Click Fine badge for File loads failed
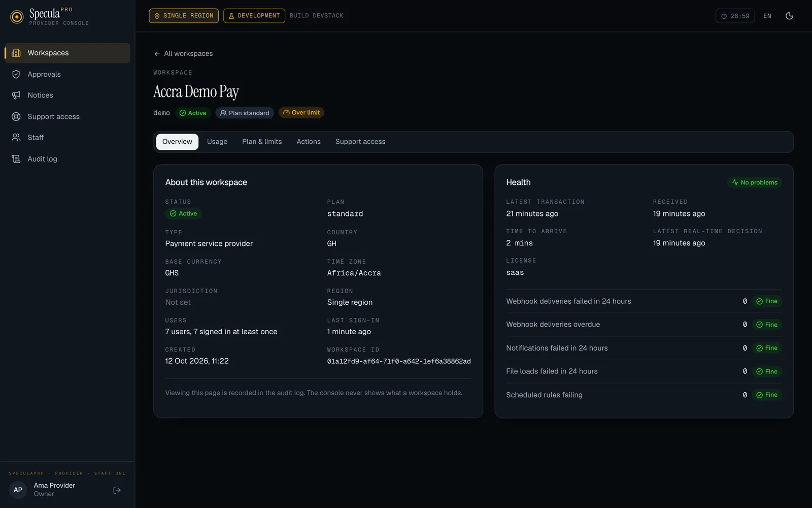 [x=767, y=371]
